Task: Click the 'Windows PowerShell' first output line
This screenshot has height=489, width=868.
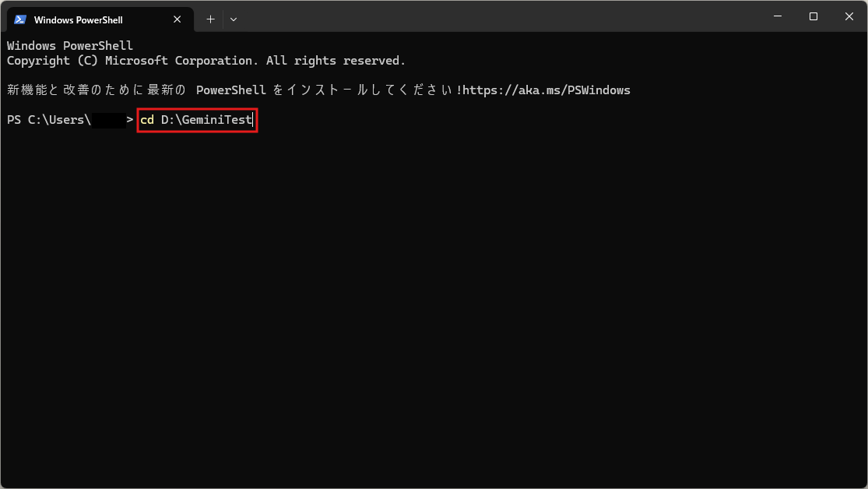Action: 70,46
